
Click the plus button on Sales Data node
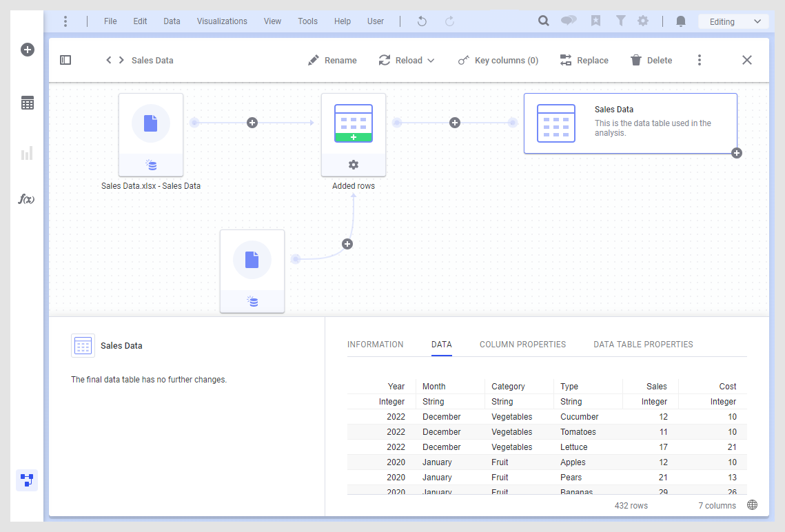click(737, 153)
